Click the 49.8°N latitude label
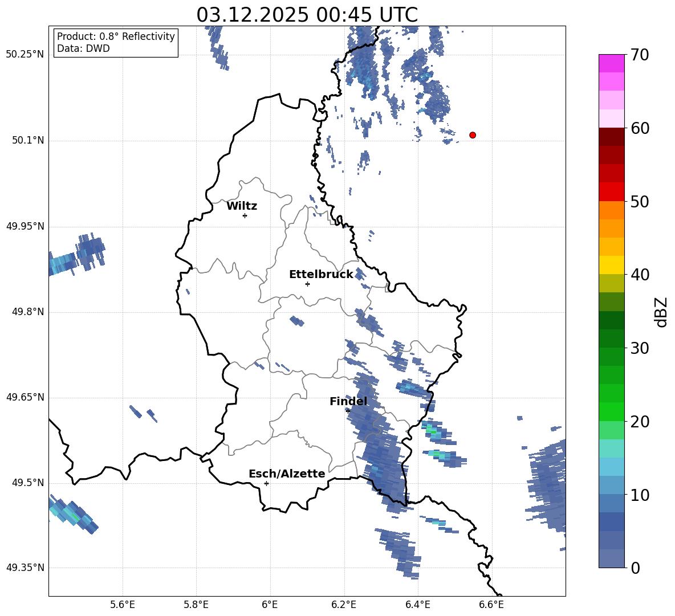The height and width of the screenshot is (616, 675). click(x=28, y=312)
